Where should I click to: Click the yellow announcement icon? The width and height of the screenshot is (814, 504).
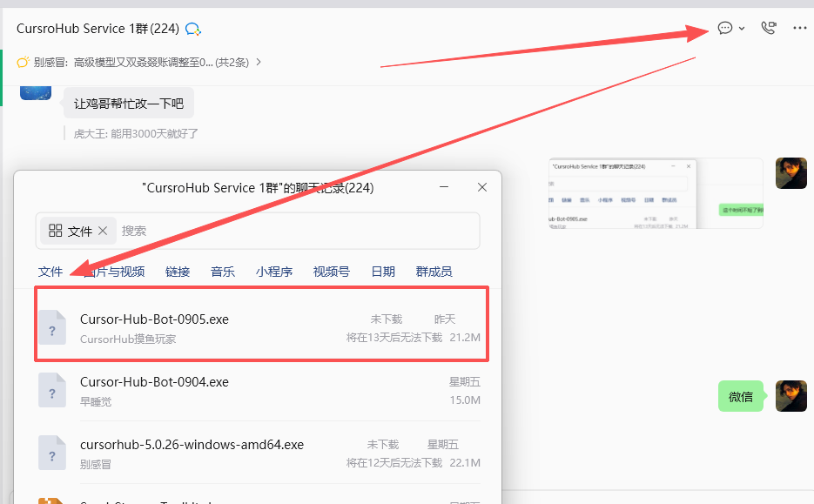(x=23, y=63)
